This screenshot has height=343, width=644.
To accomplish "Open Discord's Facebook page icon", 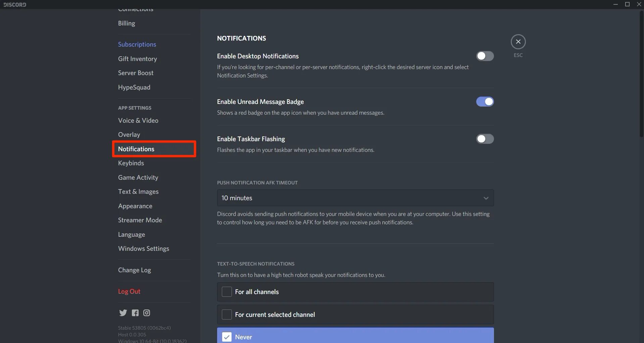I will click(135, 313).
